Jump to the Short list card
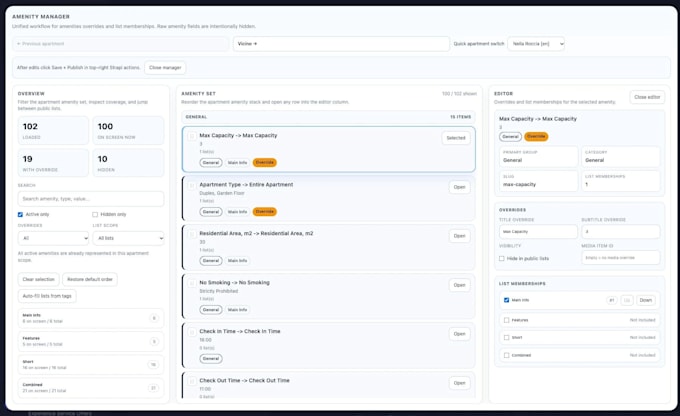680x416 pixels. pos(91,365)
